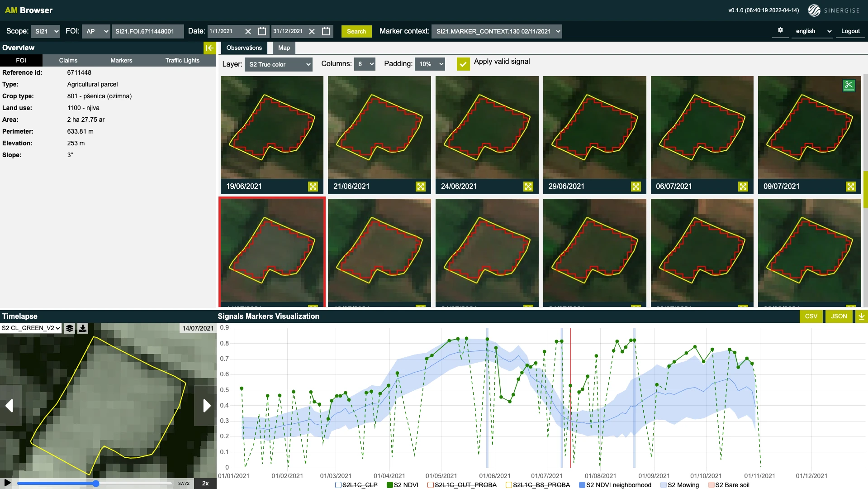This screenshot has width=868, height=489.
Task: Switch to the Map tab
Action: click(284, 48)
